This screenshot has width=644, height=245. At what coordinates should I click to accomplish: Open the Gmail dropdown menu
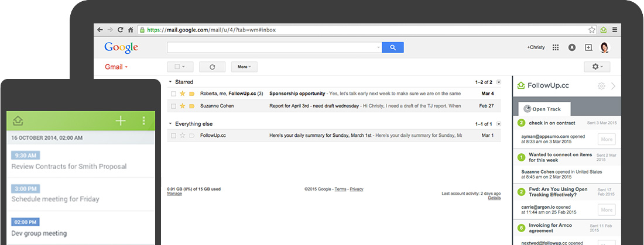tap(116, 67)
